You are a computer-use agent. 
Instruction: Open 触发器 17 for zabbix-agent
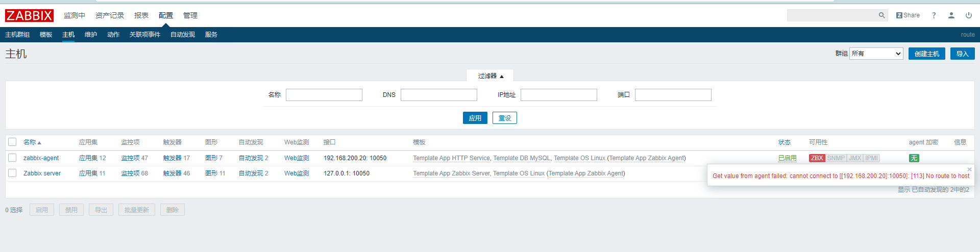coord(173,158)
